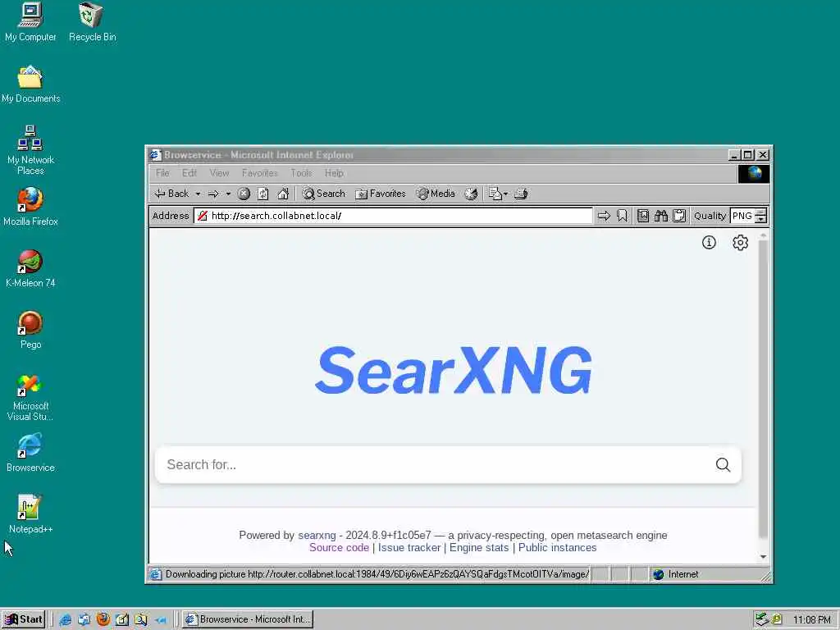
Task: Open the Back history dropdown arrow
Action: (198, 194)
